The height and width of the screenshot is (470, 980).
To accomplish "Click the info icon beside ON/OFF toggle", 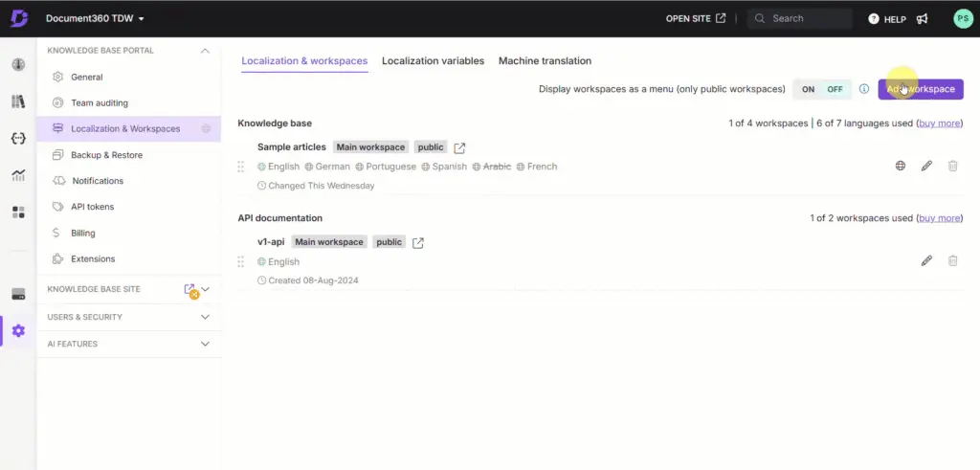I will pos(864,89).
